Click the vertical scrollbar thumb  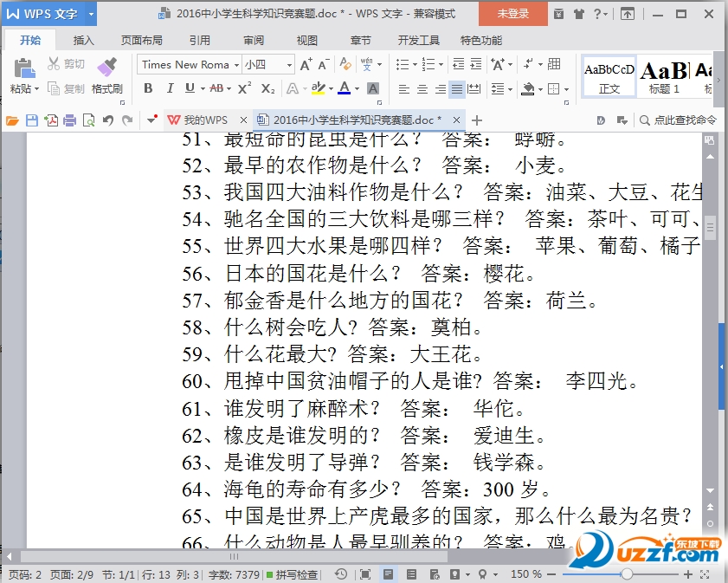coord(710,228)
